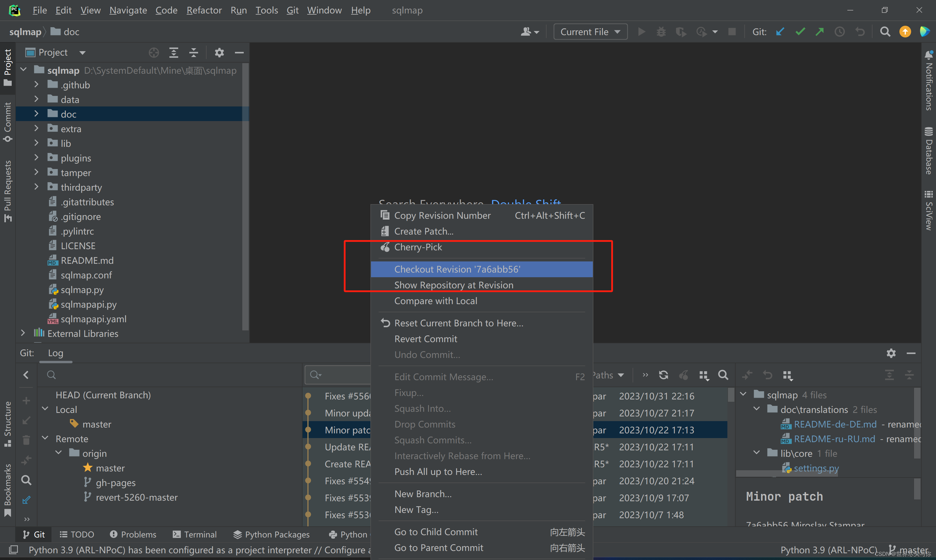Click the Git update project arrow icon

point(780,32)
